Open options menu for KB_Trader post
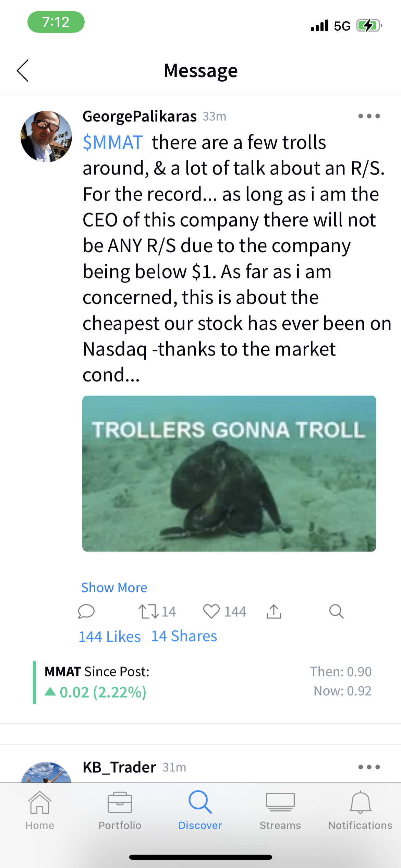 [x=369, y=767]
